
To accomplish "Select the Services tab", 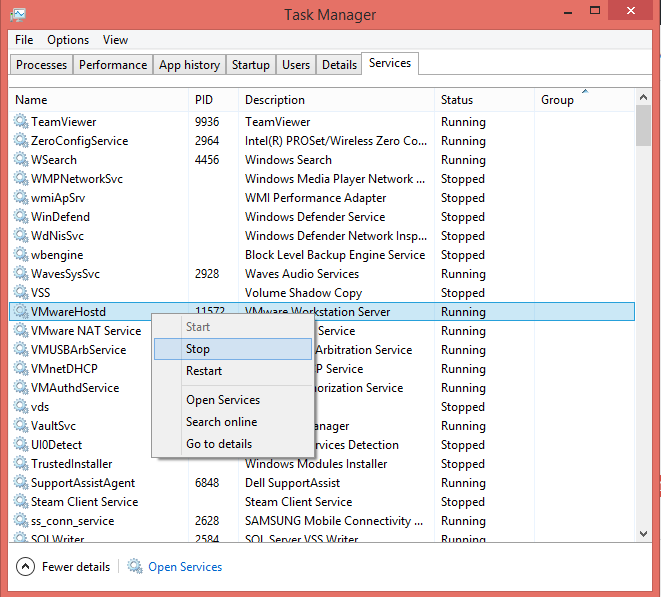I will tap(390, 63).
